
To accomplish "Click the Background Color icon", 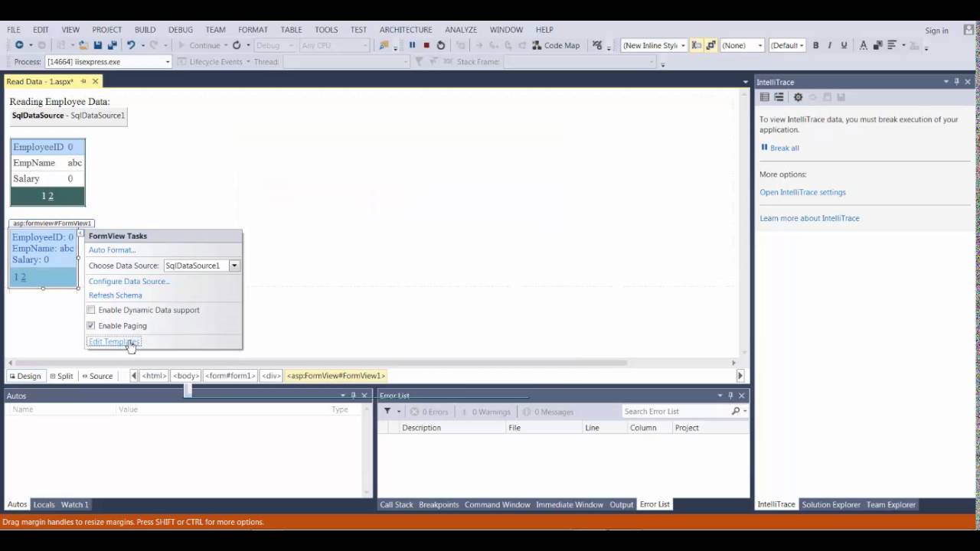I will pyautogui.click(x=877, y=45).
